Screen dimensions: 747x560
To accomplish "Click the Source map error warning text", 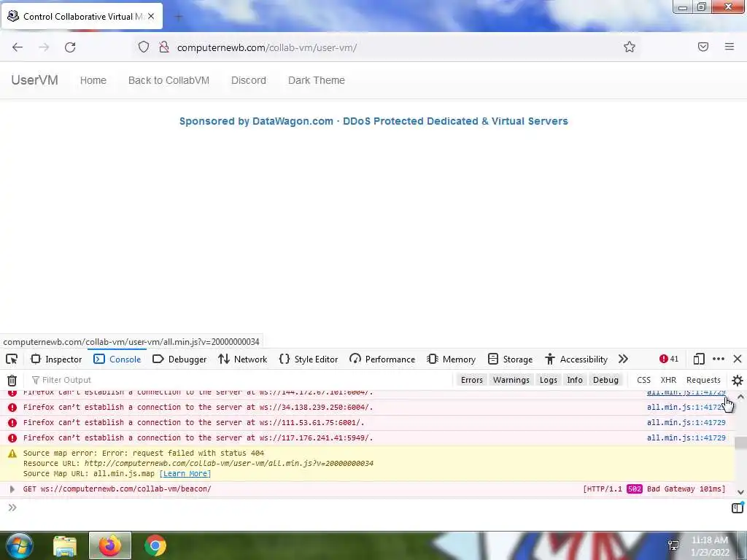I will tap(144, 454).
